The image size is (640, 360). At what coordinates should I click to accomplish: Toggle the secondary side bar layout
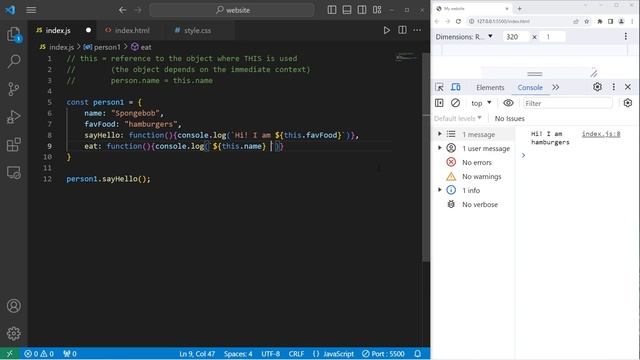click(362, 10)
